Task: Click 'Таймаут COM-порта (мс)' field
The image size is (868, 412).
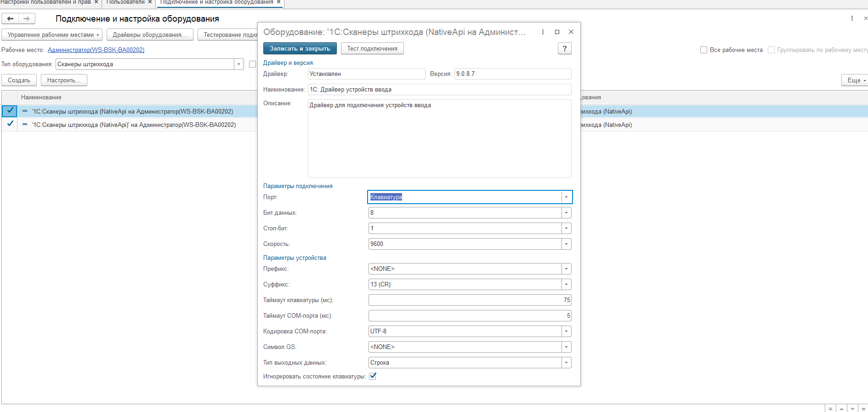Action: 470,316
